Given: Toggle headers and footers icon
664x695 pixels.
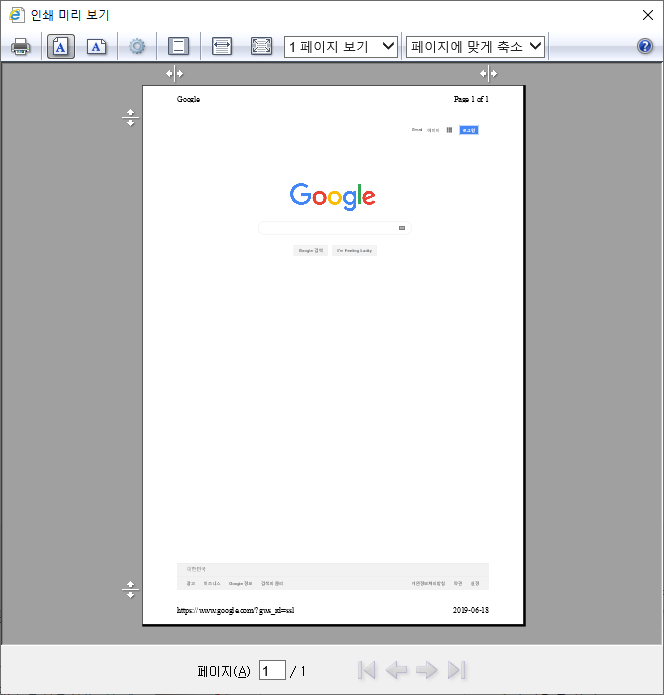Looking at the screenshot, I should (178, 46).
